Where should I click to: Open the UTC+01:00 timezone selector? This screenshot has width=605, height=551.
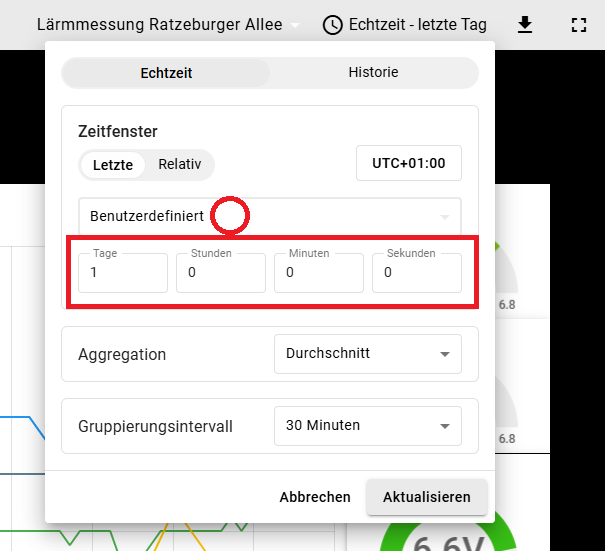[x=408, y=163]
